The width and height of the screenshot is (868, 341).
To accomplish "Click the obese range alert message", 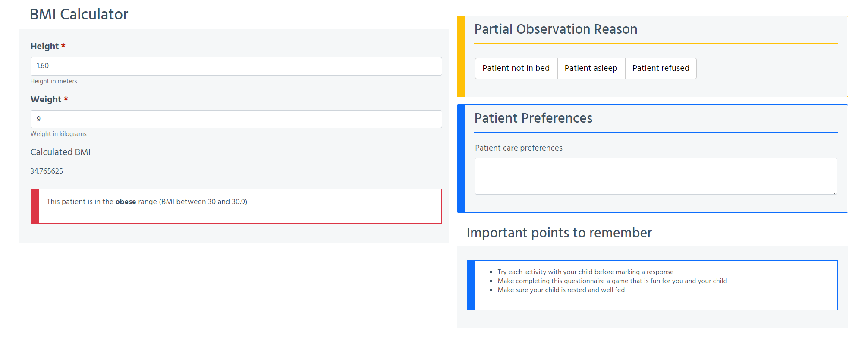I will pyautogui.click(x=236, y=206).
